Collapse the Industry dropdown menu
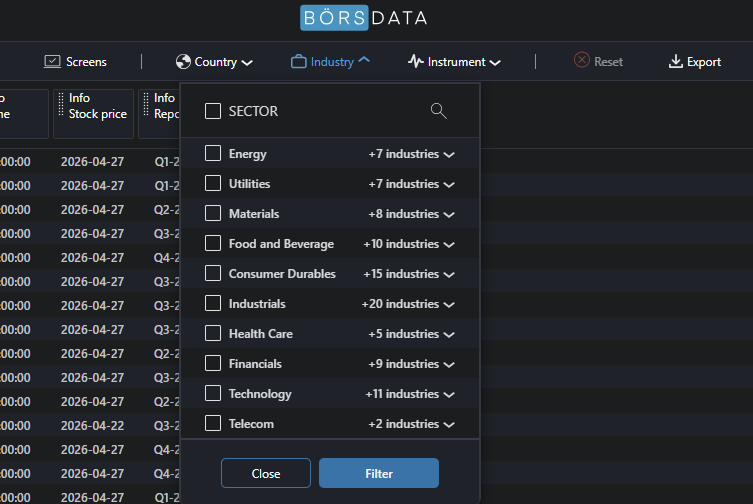753x504 pixels. 330,61
